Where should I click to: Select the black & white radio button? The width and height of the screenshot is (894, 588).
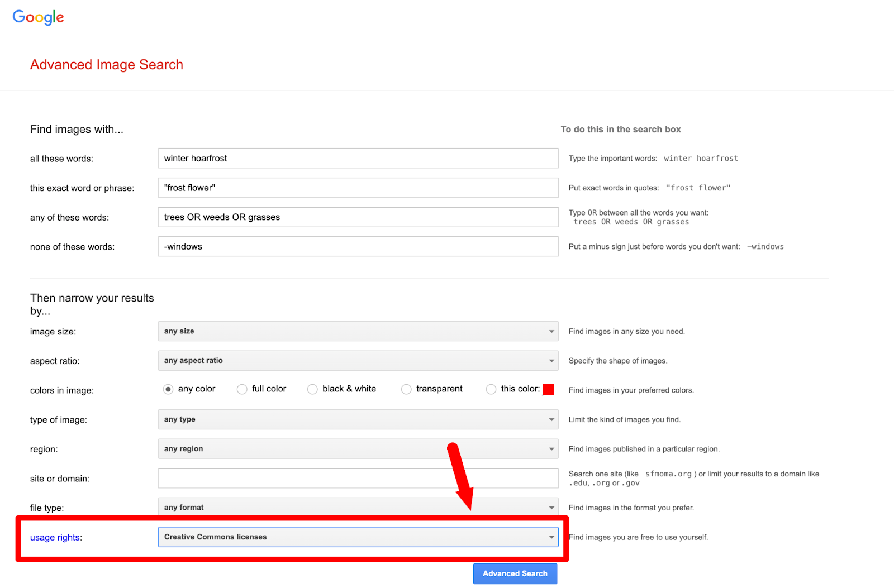[x=312, y=389]
